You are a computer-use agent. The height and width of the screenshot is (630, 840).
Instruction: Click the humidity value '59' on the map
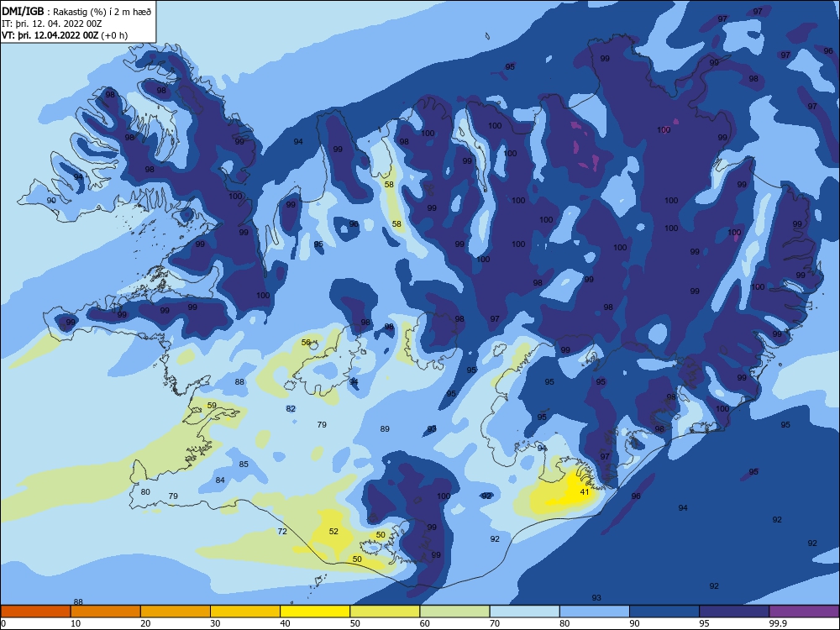(x=212, y=406)
